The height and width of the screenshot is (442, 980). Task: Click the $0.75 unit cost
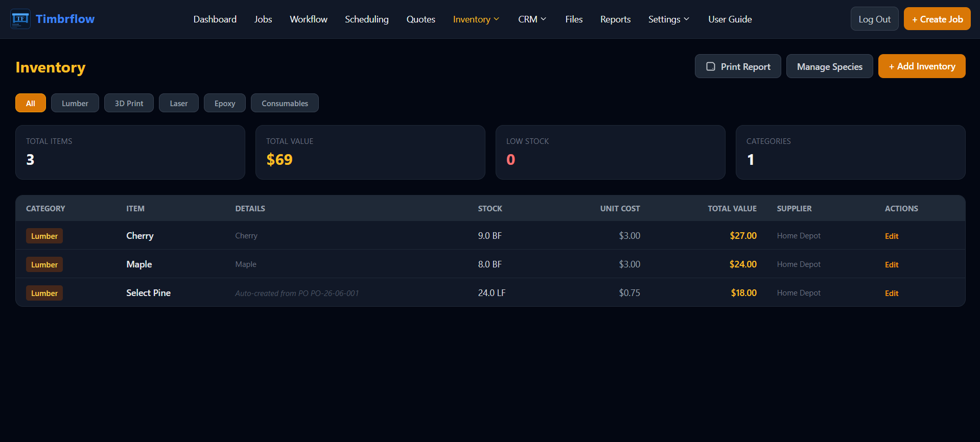629,293
